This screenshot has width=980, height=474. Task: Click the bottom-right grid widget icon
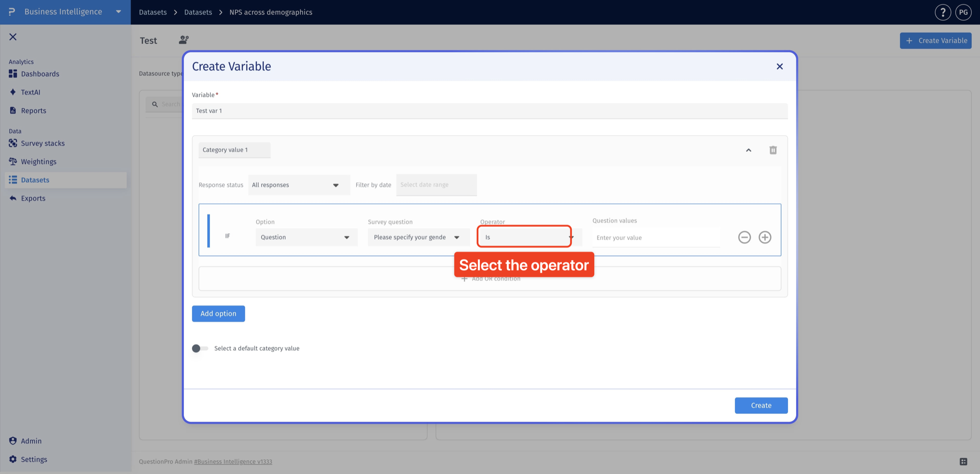[964, 462]
